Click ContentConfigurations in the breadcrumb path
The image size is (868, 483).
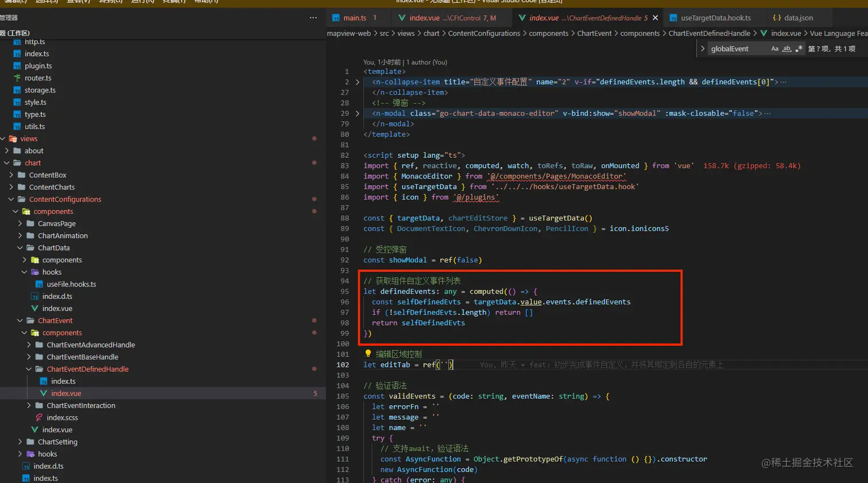pos(484,33)
